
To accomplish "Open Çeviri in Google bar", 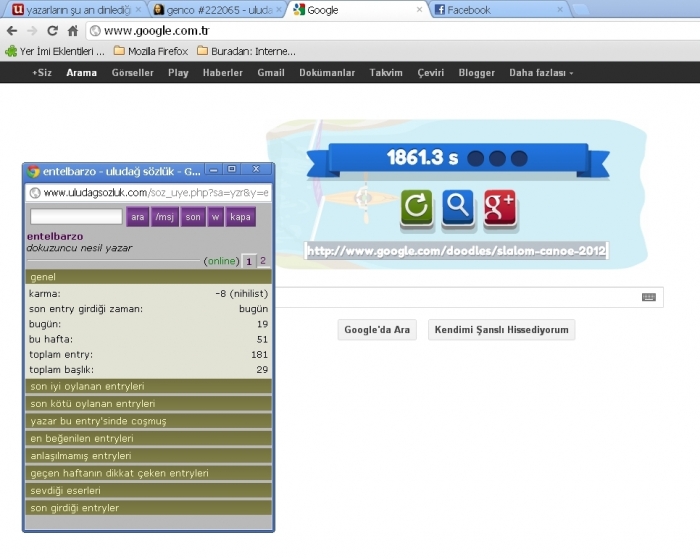I will 431,73.
